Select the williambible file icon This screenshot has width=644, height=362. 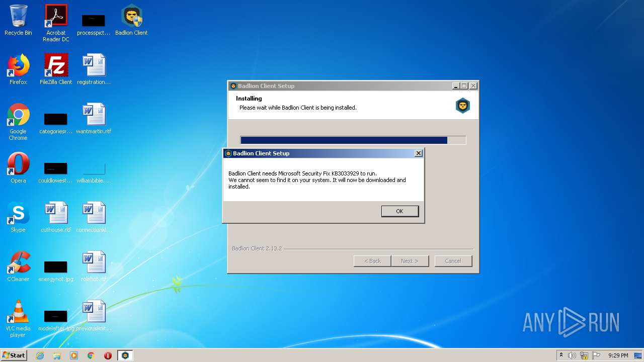click(x=94, y=172)
